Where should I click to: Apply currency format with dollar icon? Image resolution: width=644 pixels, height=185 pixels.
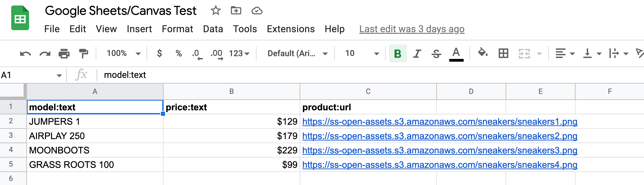click(159, 53)
